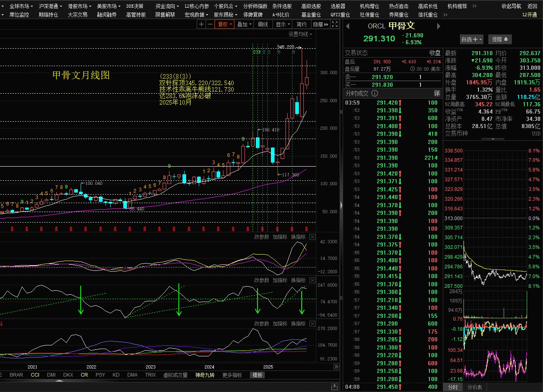Close the third indicator sub-panel
Viewport: 543px width, 392px height.
point(312,323)
